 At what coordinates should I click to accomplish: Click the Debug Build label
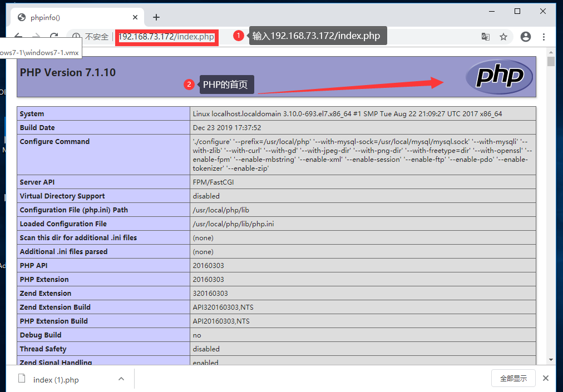click(x=41, y=335)
